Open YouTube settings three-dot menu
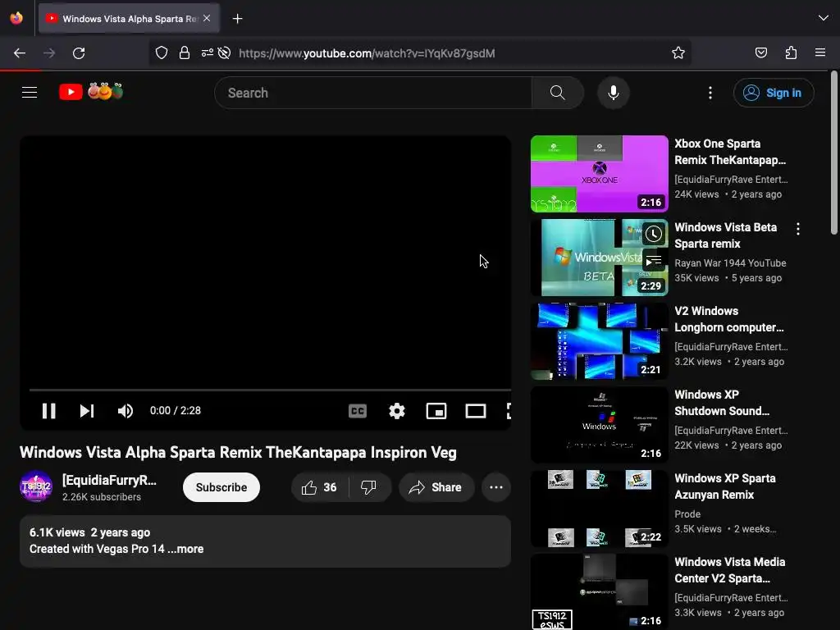This screenshot has width=840, height=630. tap(710, 93)
